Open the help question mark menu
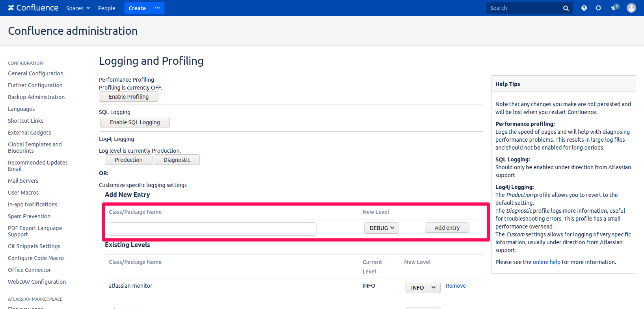644x309 pixels. click(x=584, y=8)
